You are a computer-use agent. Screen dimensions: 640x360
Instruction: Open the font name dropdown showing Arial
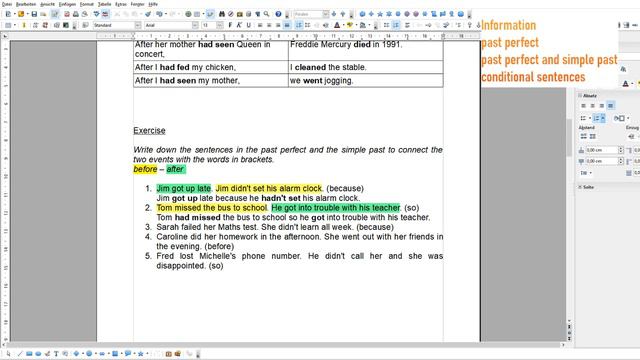pyautogui.click(x=195, y=25)
